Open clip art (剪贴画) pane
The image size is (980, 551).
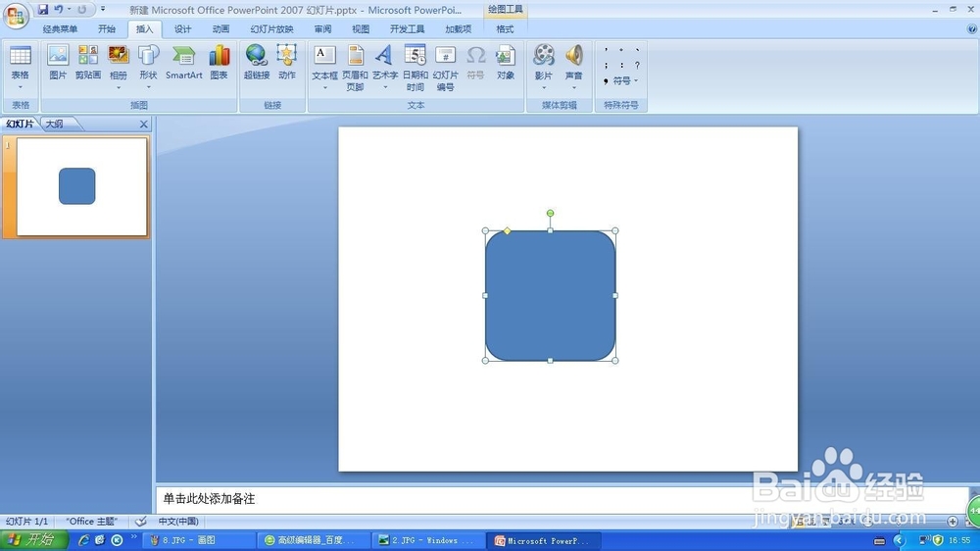click(88, 63)
